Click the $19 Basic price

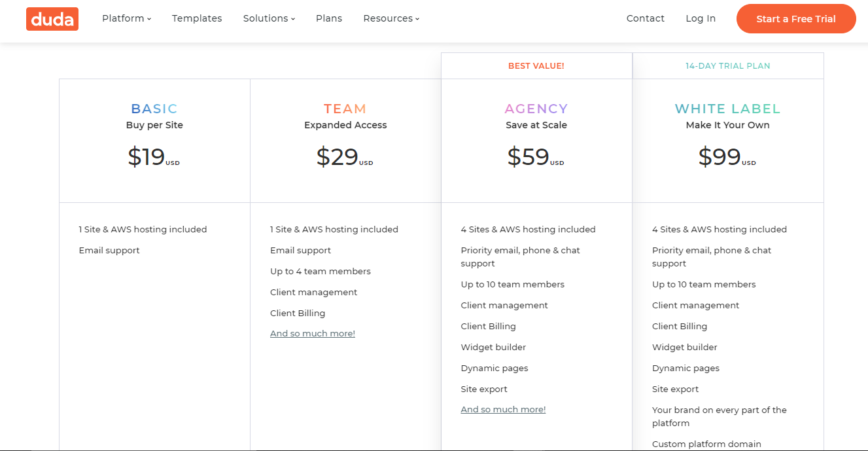click(147, 157)
